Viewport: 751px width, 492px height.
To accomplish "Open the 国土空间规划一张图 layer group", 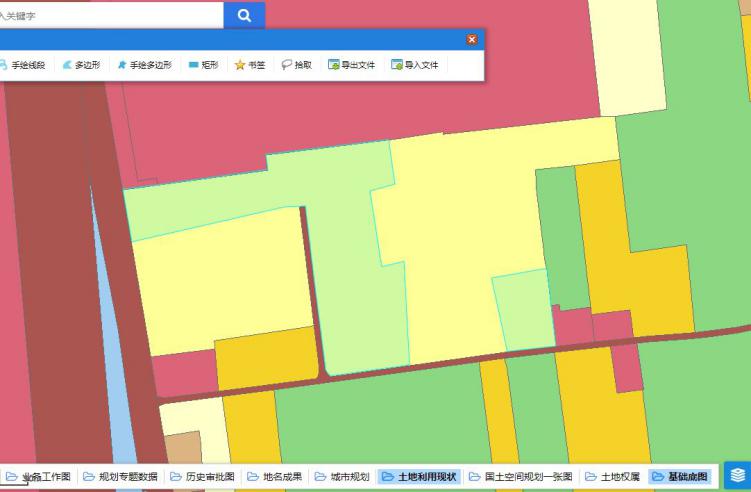I will pyautogui.click(x=521, y=477).
